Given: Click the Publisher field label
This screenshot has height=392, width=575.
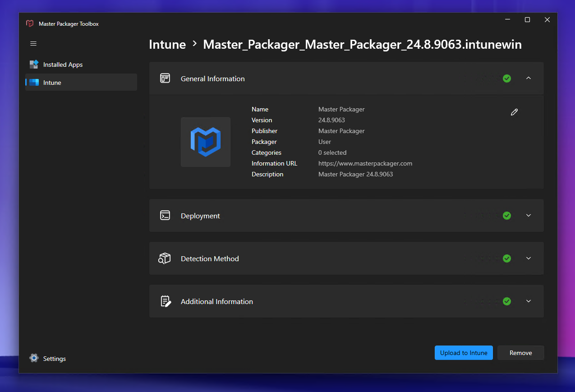Looking at the screenshot, I should coord(264,131).
